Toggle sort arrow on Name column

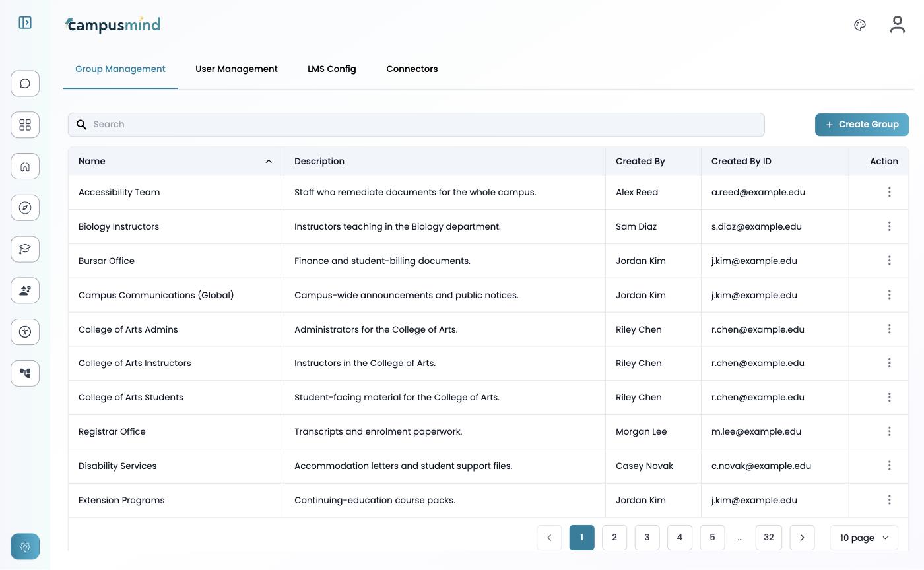(x=269, y=161)
